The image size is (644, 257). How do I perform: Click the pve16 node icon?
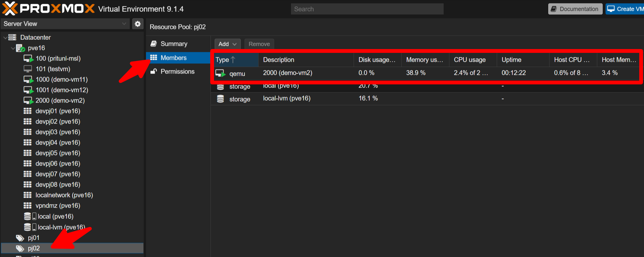20,48
